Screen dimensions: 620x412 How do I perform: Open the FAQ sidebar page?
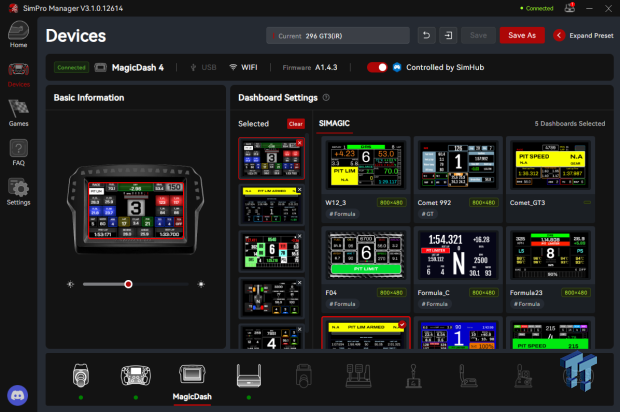(x=19, y=153)
